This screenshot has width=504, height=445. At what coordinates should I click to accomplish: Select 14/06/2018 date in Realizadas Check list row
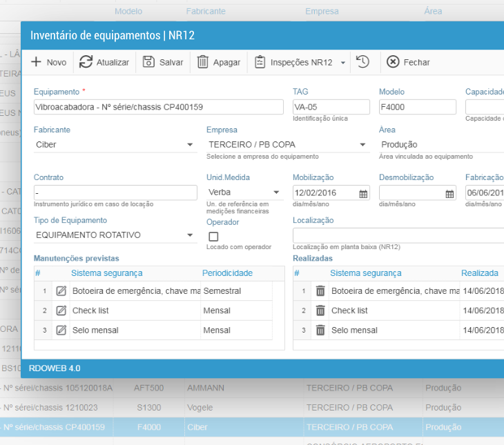pos(482,310)
